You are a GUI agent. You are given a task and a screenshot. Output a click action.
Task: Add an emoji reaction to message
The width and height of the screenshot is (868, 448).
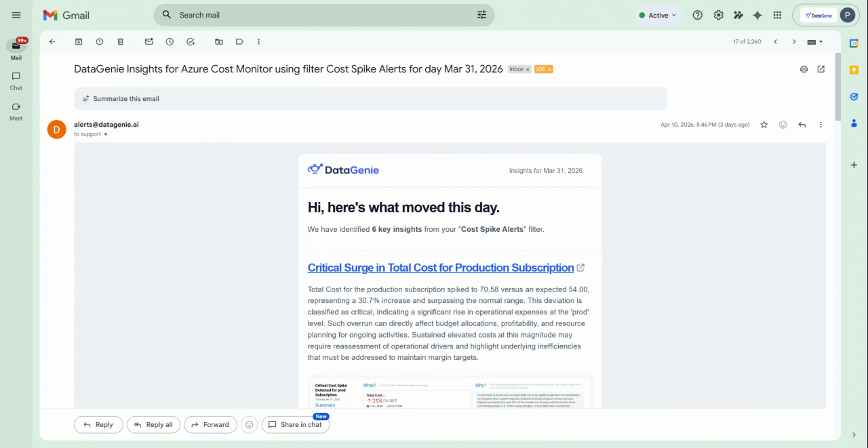[783, 125]
